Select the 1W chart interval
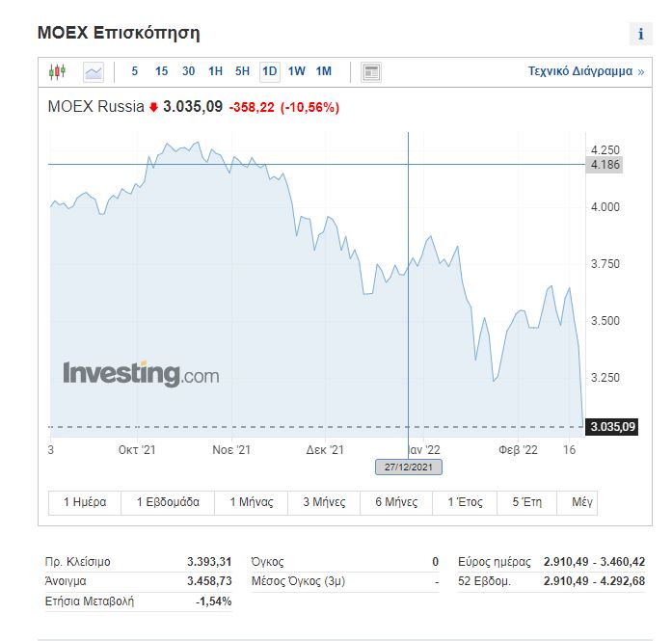This screenshot has width=672, height=641. pyautogui.click(x=296, y=71)
